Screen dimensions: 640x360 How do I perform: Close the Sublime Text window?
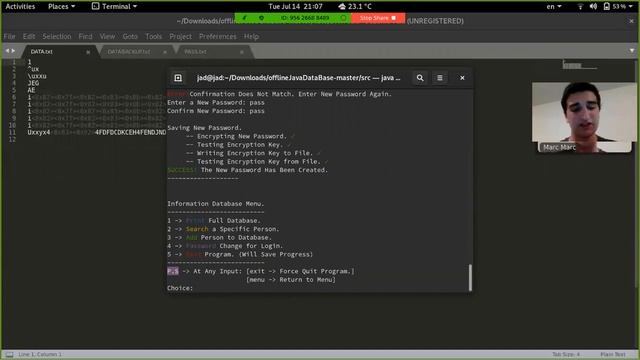(x=631, y=21)
